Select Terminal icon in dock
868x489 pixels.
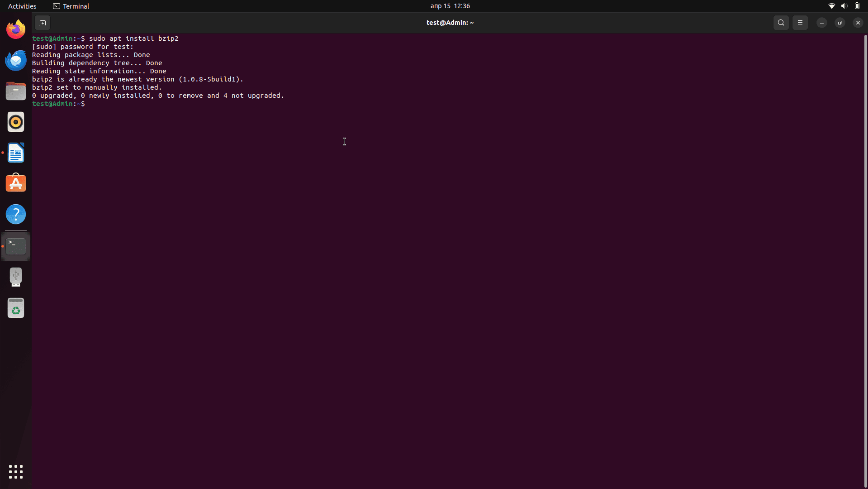coord(16,246)
